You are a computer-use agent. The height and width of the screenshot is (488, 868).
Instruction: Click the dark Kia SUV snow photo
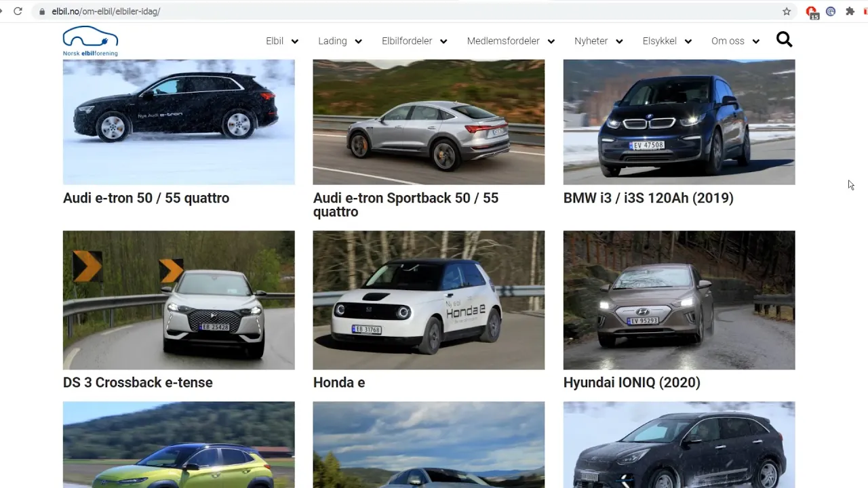pyautogui.click(x=679, y=445)
